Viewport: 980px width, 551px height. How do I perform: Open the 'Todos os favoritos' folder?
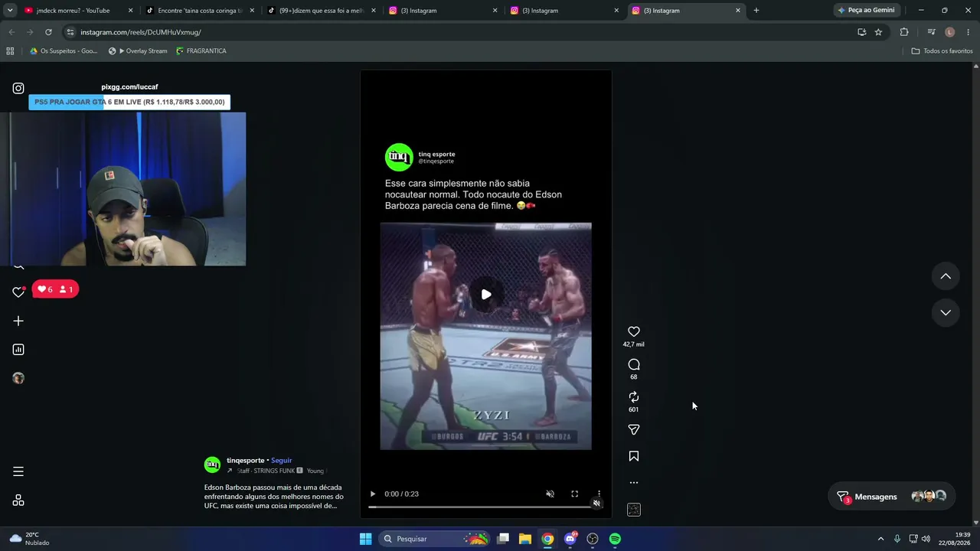click(x=942, y=51)
